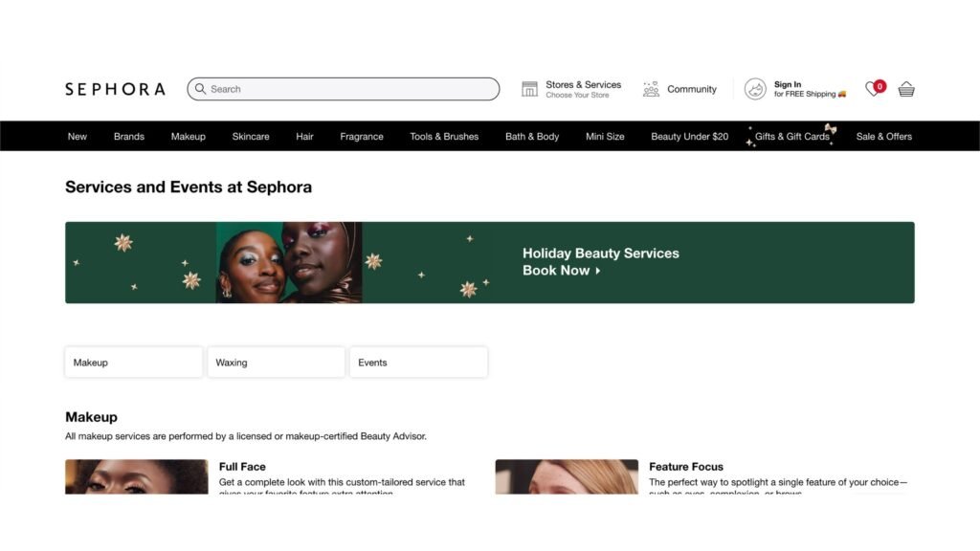Open the shopping basket icon

906,89
